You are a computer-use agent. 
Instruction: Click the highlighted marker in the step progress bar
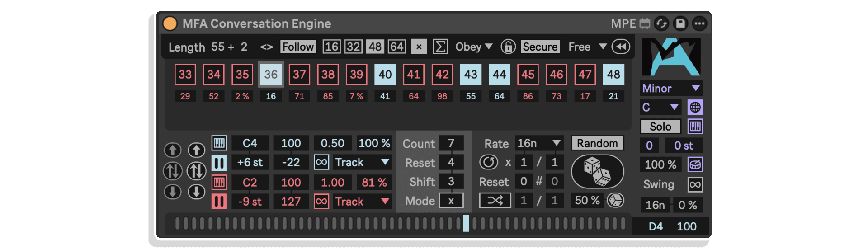[x=466, y=223]
